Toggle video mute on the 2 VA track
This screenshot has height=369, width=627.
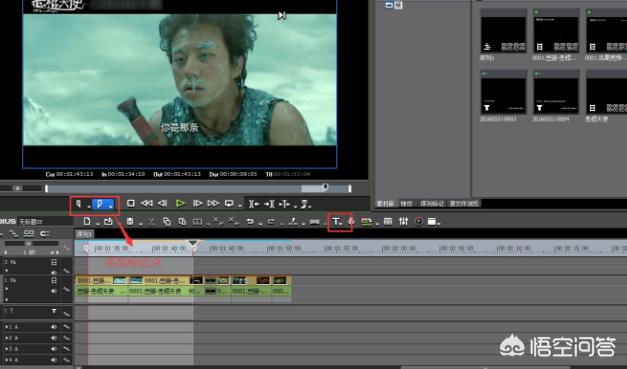click(x=54, y=262)
